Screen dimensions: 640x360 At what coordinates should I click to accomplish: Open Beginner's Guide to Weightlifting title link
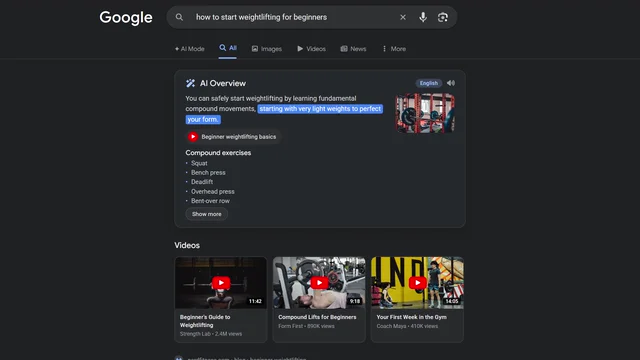pos(205,321)
